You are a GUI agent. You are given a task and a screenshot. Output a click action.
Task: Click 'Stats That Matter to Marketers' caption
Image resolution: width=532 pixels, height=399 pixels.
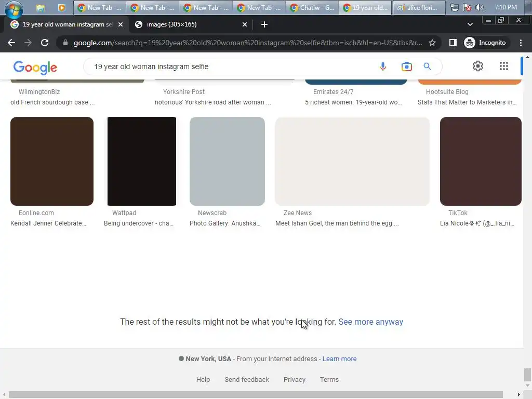[467, 102]
